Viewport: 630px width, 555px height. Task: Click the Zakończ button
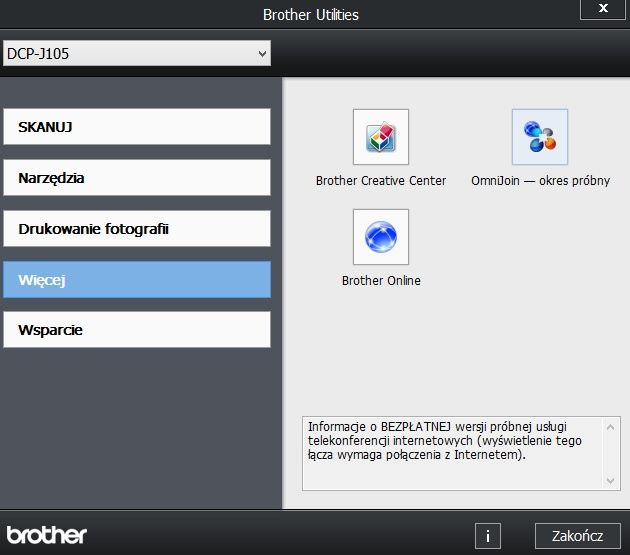pyautogui.click(x=578, y=536)
